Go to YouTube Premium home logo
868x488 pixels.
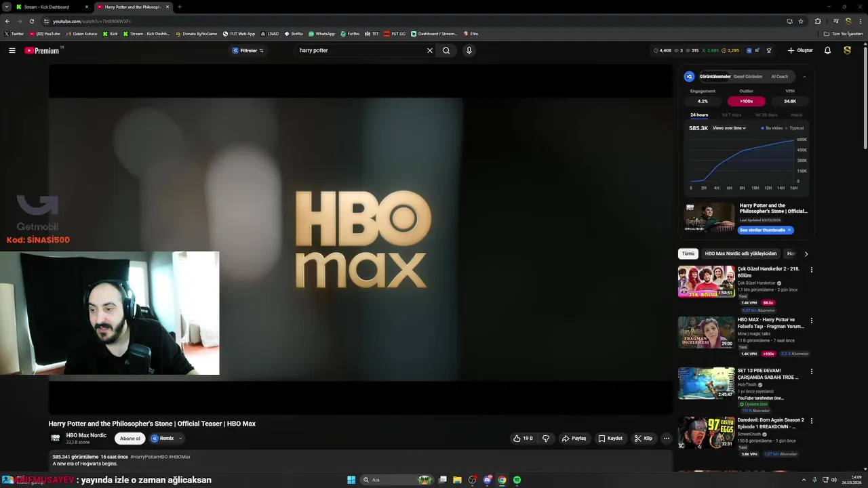click(x=43, y=51)
